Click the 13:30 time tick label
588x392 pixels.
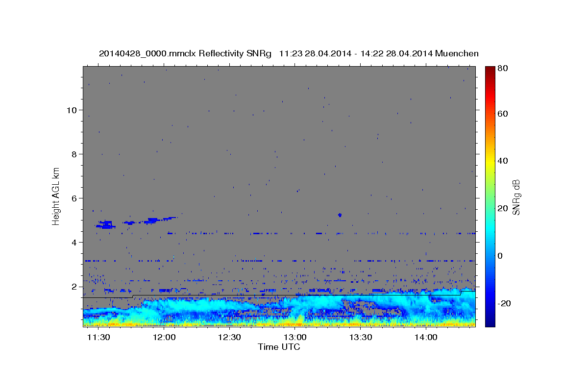(360, 337)
